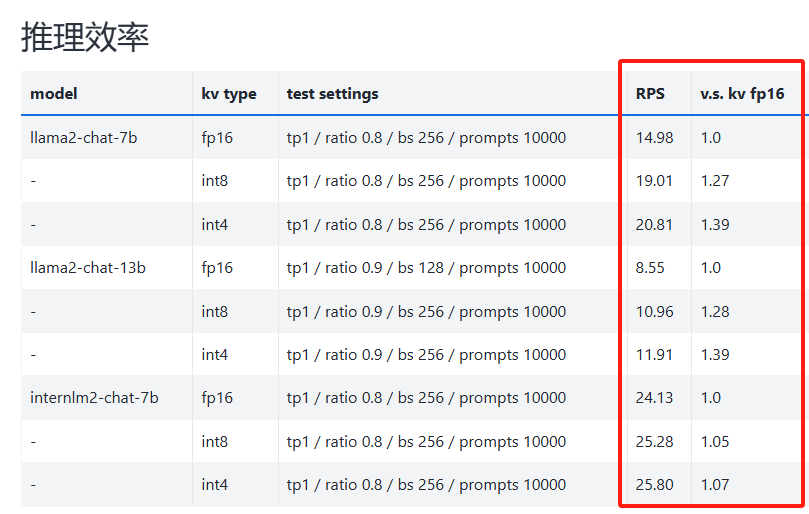Image resolution: width=809 pixels, height=514 pixels.
Task: Click int8 in the 10.96 RPS row
Action: tap(214, 312)
